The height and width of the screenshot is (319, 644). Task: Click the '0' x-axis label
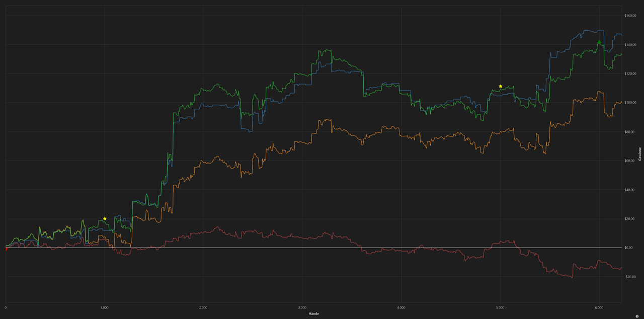coord(6,307)
